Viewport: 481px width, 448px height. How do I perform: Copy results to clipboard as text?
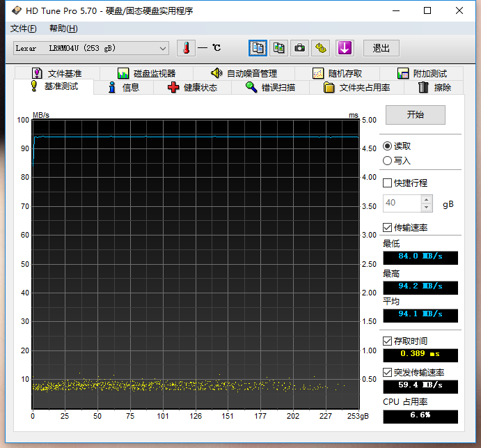[x=258, y=48]
